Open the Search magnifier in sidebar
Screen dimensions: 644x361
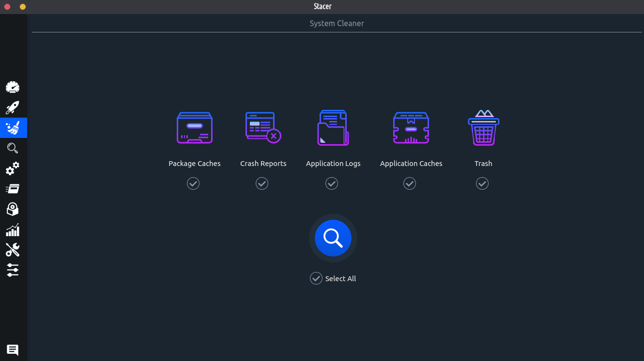(x=13, y=148)
